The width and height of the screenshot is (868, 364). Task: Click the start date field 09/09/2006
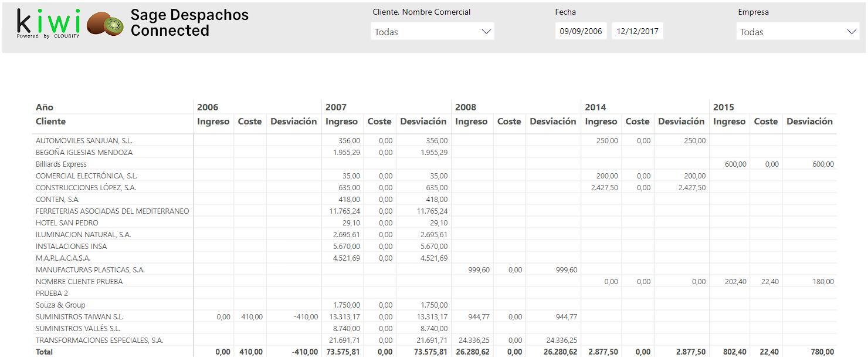[x=581, y=32]
